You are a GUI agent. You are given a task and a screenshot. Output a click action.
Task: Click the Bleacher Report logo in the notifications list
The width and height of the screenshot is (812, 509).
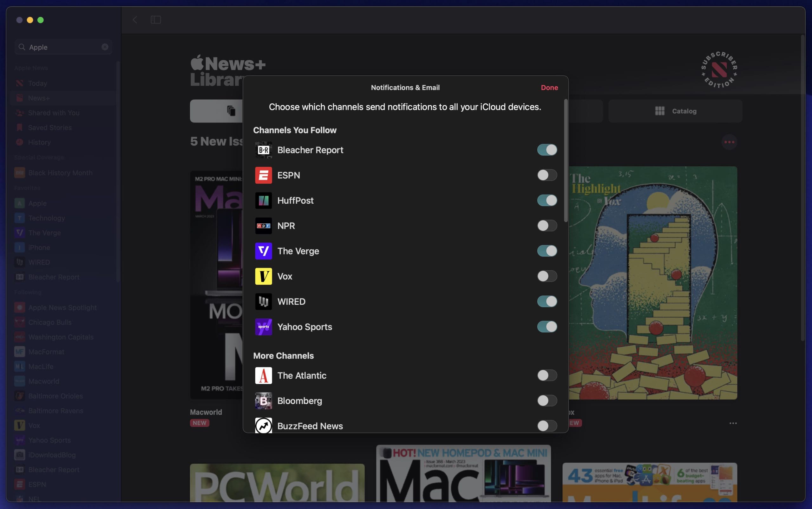[x=263, y=150]
